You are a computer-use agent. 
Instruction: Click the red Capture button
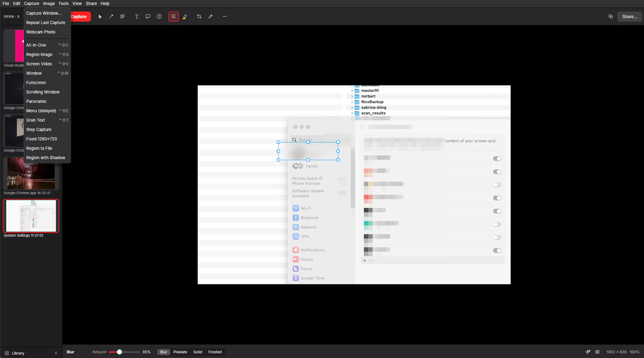pos(81,17)
